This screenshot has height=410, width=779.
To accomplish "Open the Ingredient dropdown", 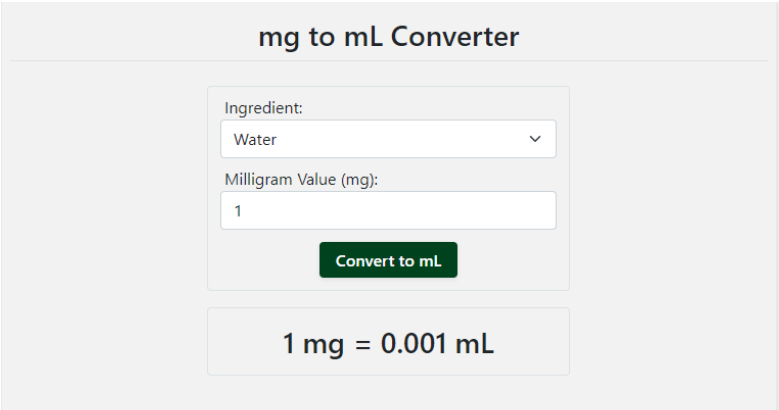I will pyautogui.click(x=388, y=139).
